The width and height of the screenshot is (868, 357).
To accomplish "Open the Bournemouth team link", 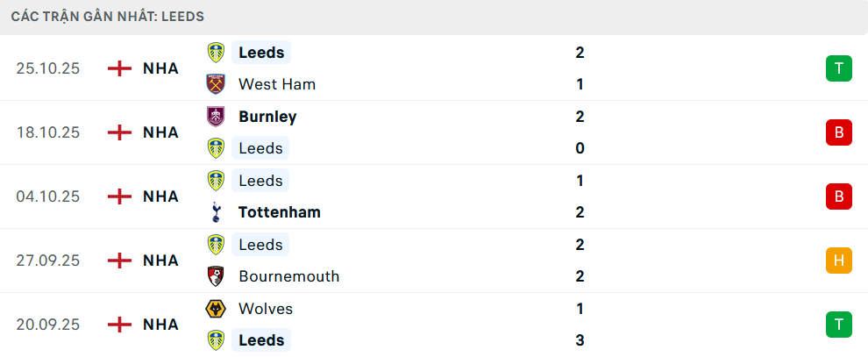I will 288,276.
